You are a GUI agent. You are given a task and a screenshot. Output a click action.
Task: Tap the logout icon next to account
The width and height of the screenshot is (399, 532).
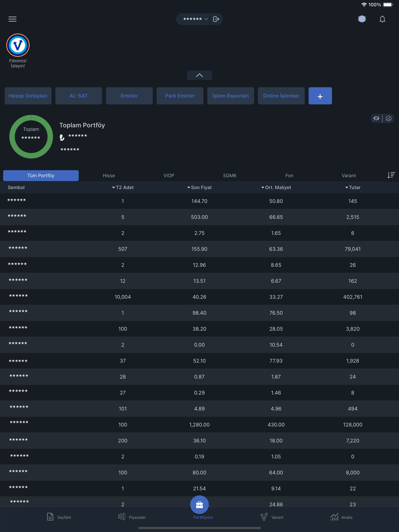(x=216, y=19)
